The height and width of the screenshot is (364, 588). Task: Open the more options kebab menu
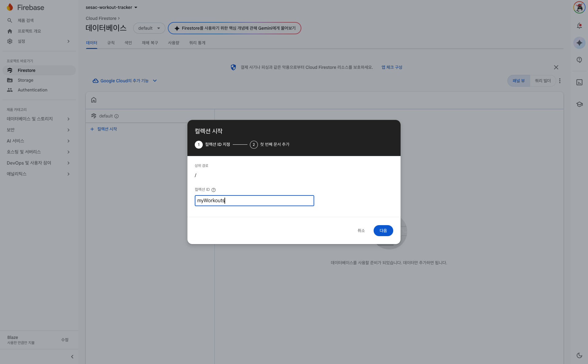coord(560,81)
